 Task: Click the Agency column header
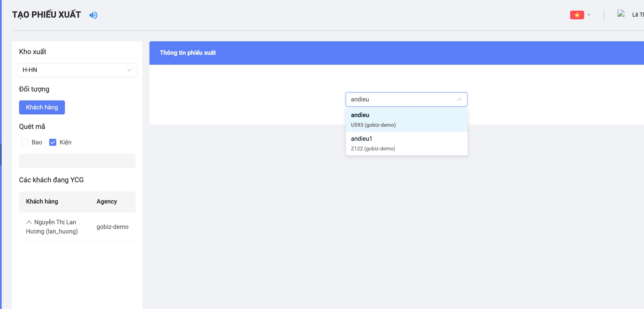pyautogui.click(x=106, y=201)
